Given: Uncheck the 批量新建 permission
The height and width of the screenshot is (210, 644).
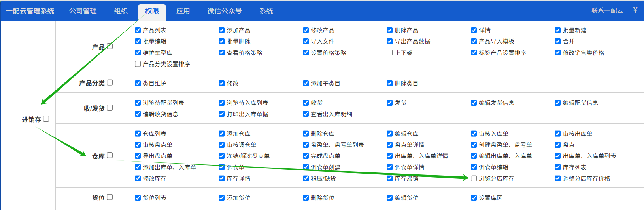Looking at the screenshot, I should [x=557, y=31].
